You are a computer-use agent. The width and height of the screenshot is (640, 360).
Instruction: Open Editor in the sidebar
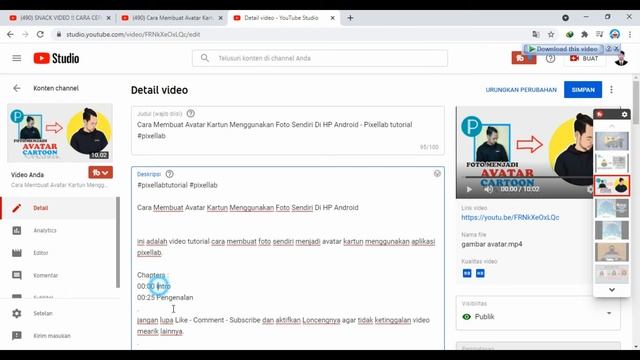click(x=58, y=253)
